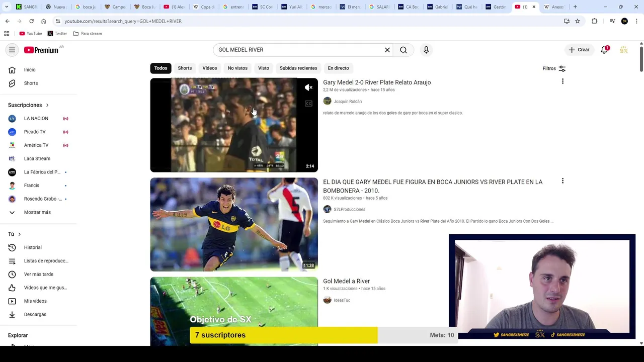Expand the Suscripciones section
This screenshot has height=362, width=644.
tap(28, 105)
